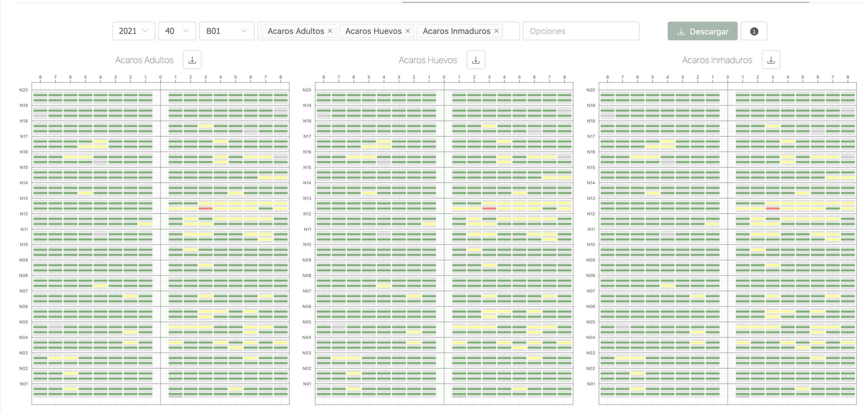Download the Acaros Huevos chart

[476, 60]
